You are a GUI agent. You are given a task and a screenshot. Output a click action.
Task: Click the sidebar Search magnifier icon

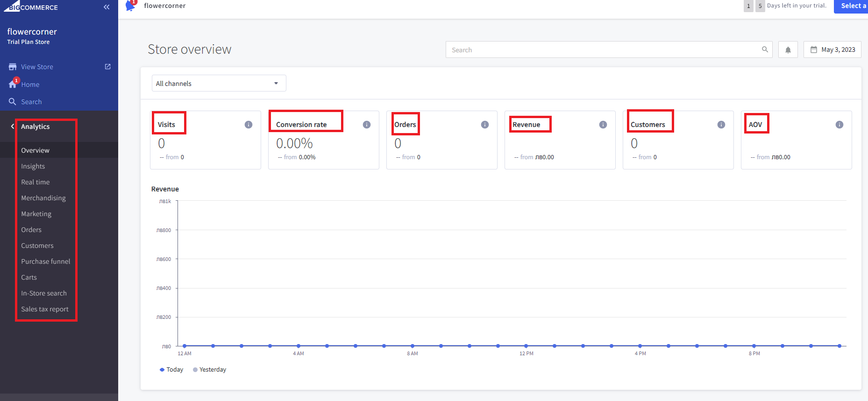click(x=13, y=101)
